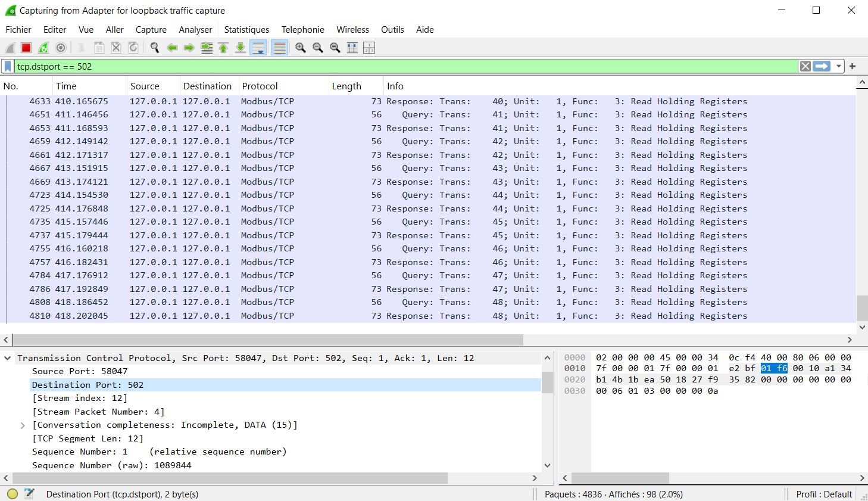Jump to the last packet
Viewport: 868px width, 501px height.
240,48
